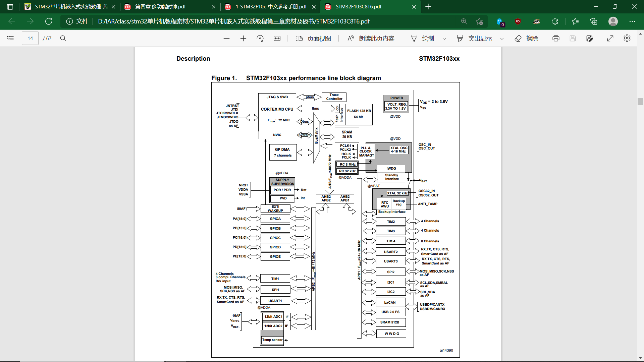Enter full screen mode

coord(610,38)
